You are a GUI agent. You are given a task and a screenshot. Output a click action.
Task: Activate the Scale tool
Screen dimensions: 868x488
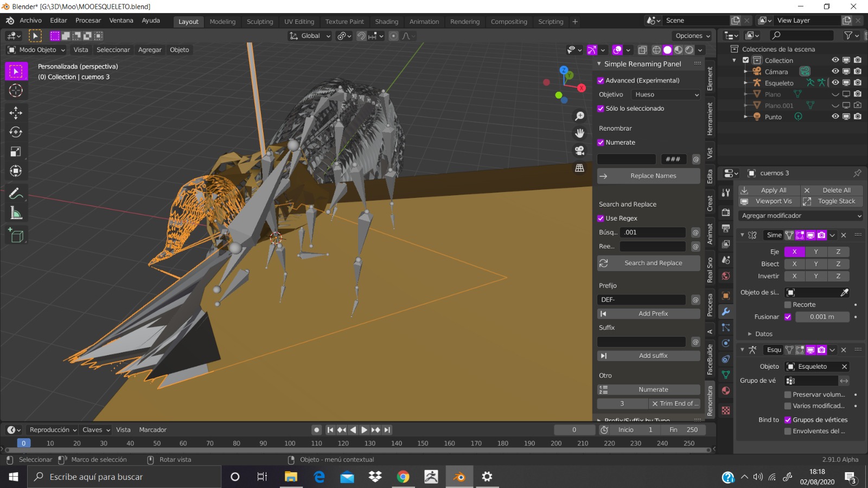16,151
